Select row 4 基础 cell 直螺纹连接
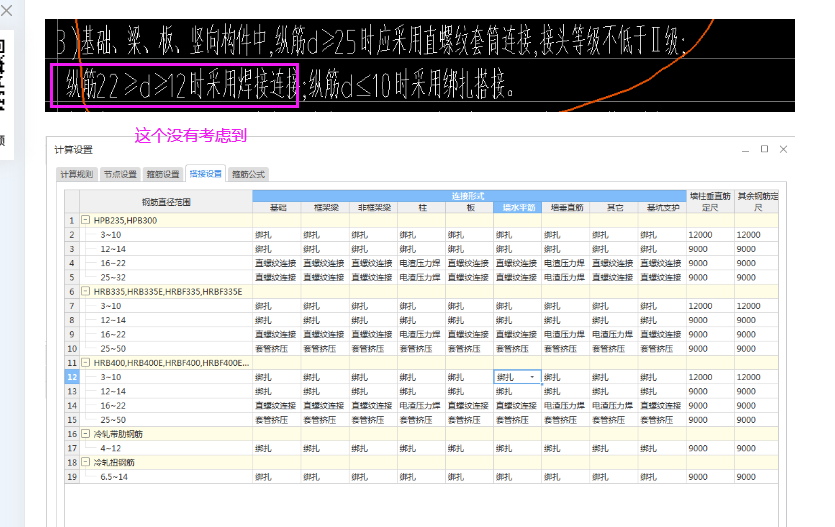The width and height of the screenshot is (835, 527). [x=277, y=263]
